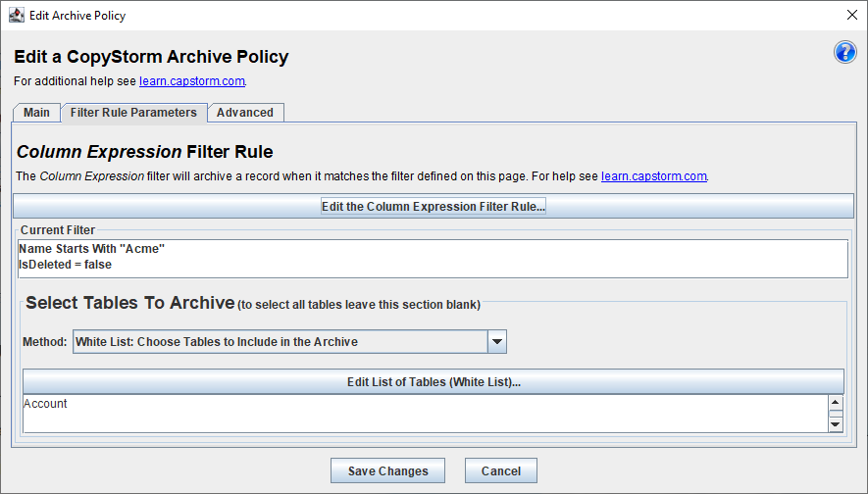Cancel the archive policy edit
This screenshot has width=868, height=494.
[501, 470]
